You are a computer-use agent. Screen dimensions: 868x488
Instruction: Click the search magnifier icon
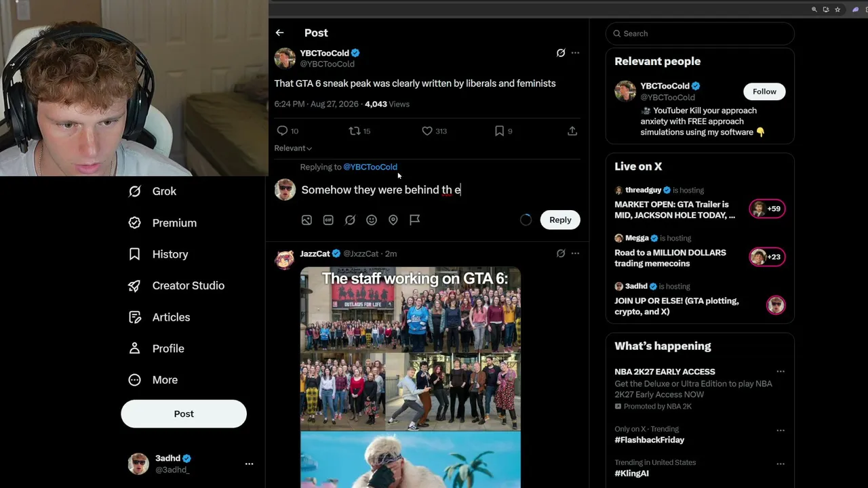(x=617, y=33)
